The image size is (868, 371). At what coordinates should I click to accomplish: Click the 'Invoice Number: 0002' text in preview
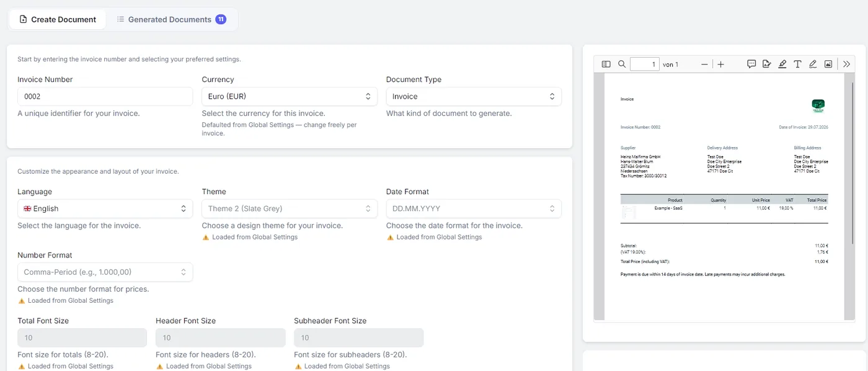[640, 127]
